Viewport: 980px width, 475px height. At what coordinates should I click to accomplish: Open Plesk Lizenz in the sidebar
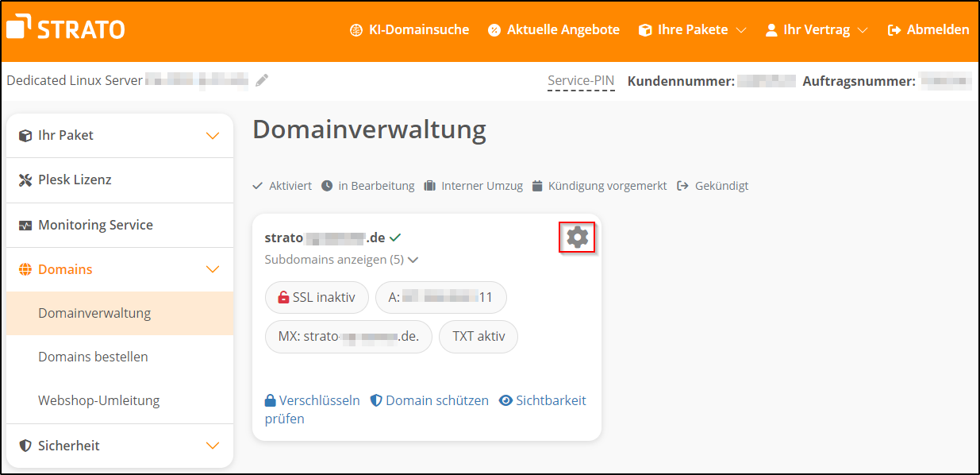pos(119,180)
